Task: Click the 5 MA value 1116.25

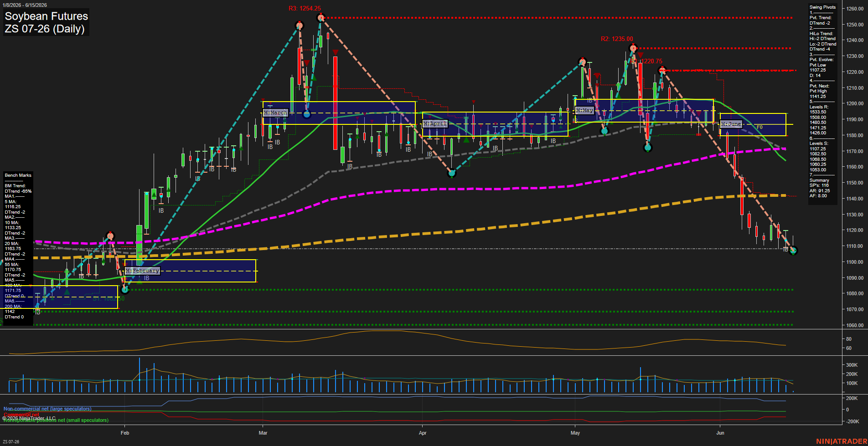Action: coord(13,207)
